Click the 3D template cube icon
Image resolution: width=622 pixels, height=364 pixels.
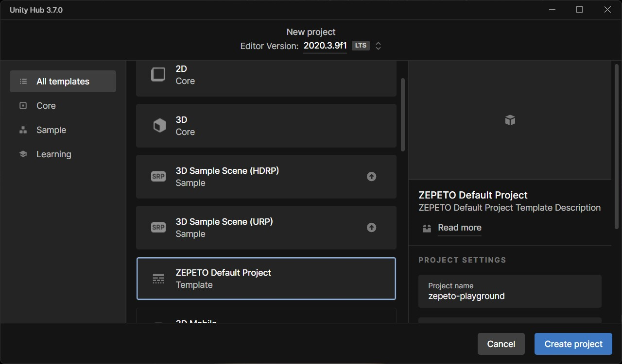pos(159,126)
